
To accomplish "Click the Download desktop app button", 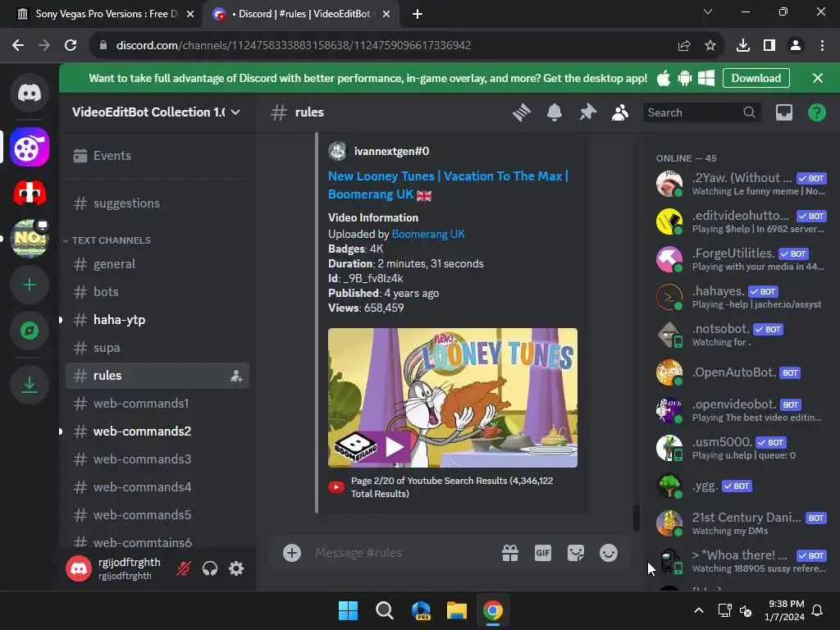I will (756, 78).
